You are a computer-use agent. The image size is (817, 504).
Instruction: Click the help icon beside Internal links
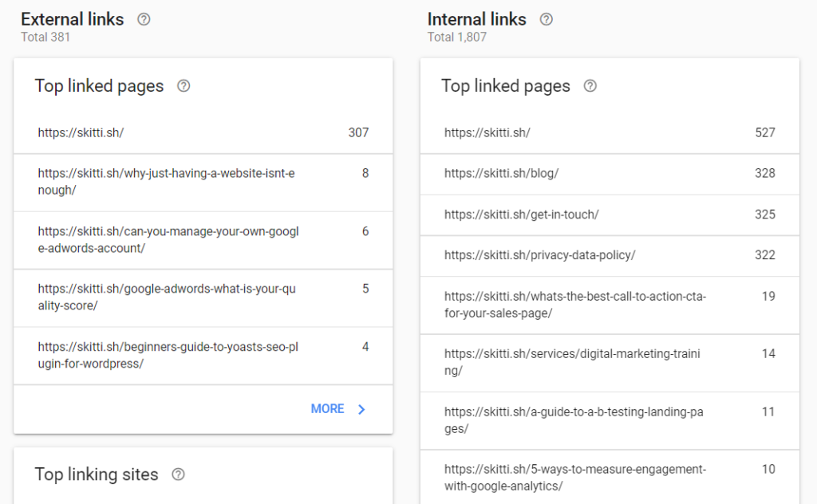[x=546, y=19]
